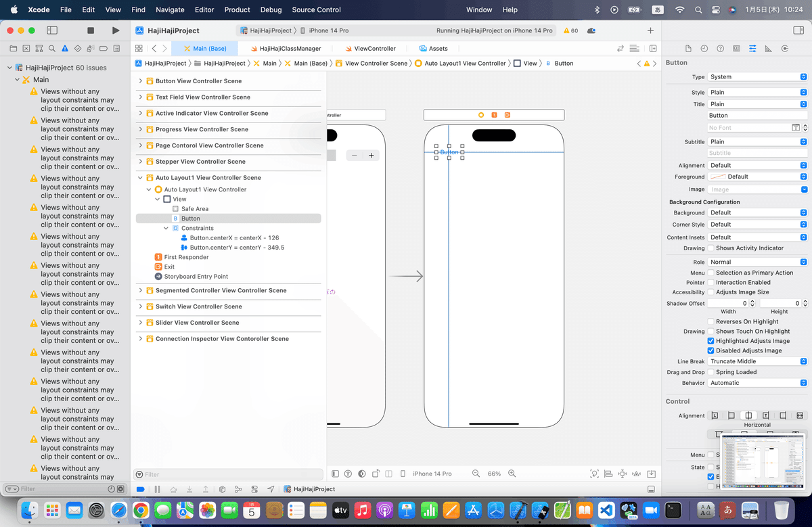Click Update Frames button on canvas bar
812x527 pixels.
(x=594, y=474)
